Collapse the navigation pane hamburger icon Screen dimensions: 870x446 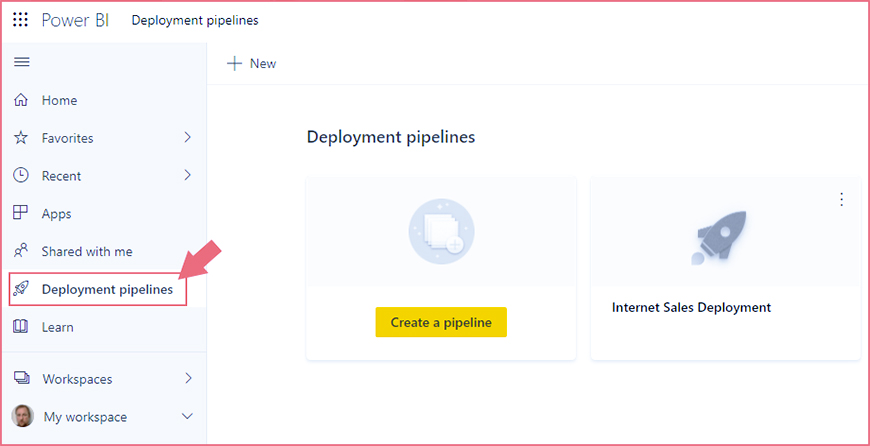(x=21, y=62)
